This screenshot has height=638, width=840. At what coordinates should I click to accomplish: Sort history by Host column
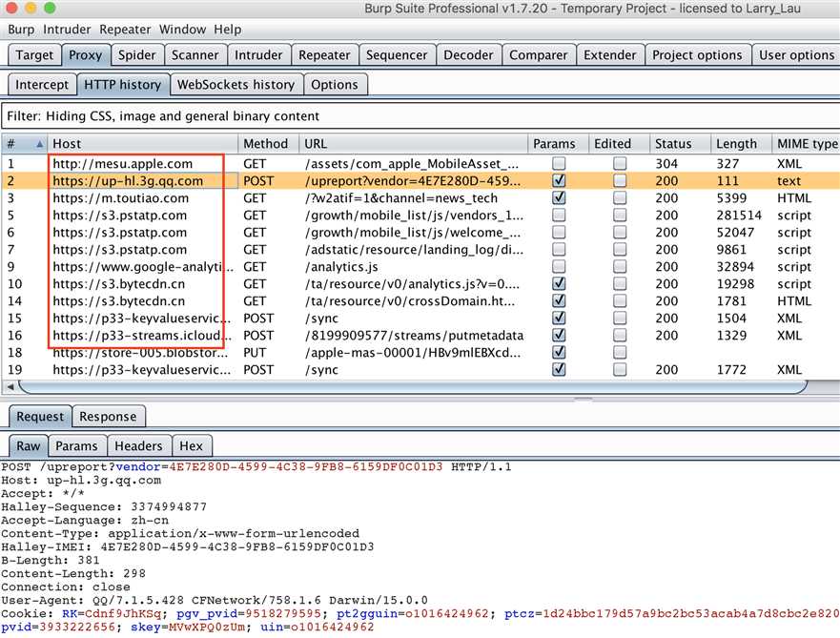(x=142, y=144)
